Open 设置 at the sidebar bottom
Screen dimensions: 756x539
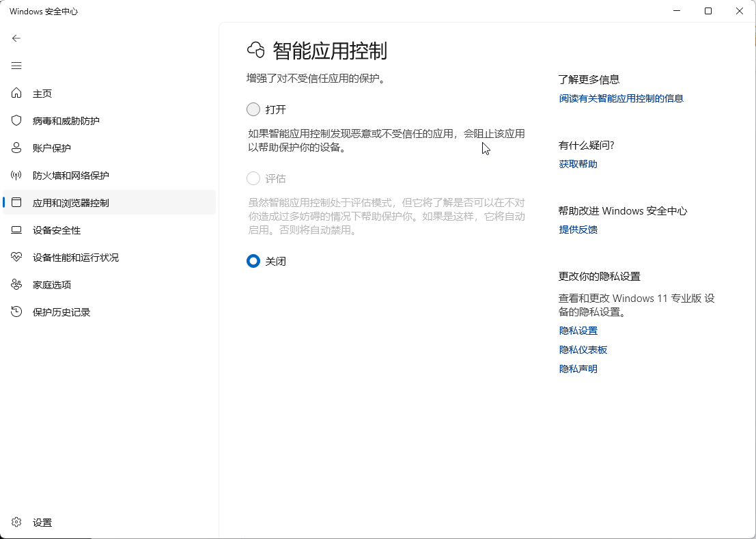coord(109,522)
